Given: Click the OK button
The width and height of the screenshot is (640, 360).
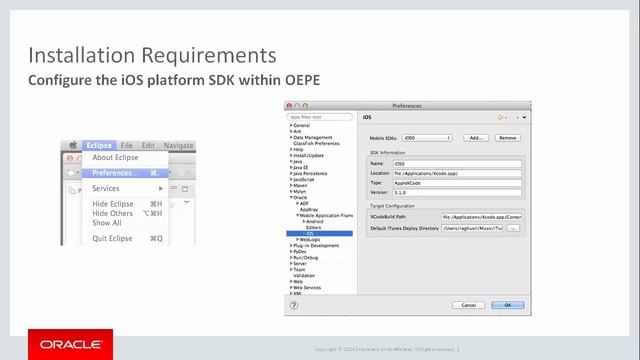Looking at the screenshot, I should click(x=508, y=305).
